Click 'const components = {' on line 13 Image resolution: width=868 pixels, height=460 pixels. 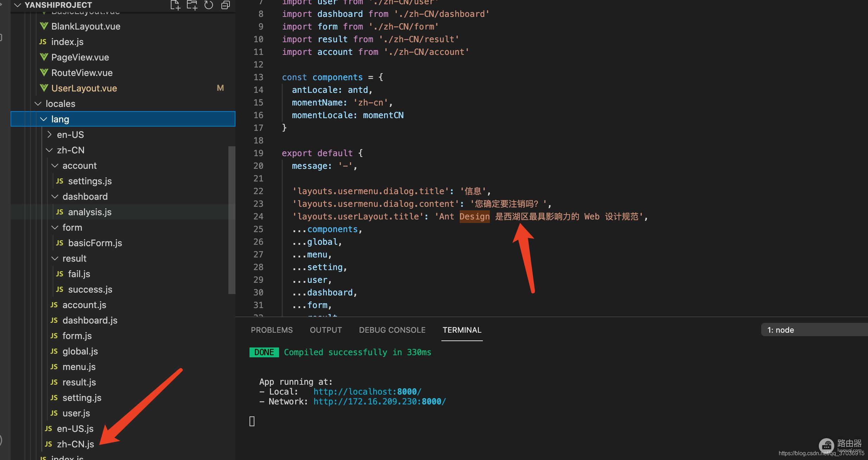(x=332, y=77)
